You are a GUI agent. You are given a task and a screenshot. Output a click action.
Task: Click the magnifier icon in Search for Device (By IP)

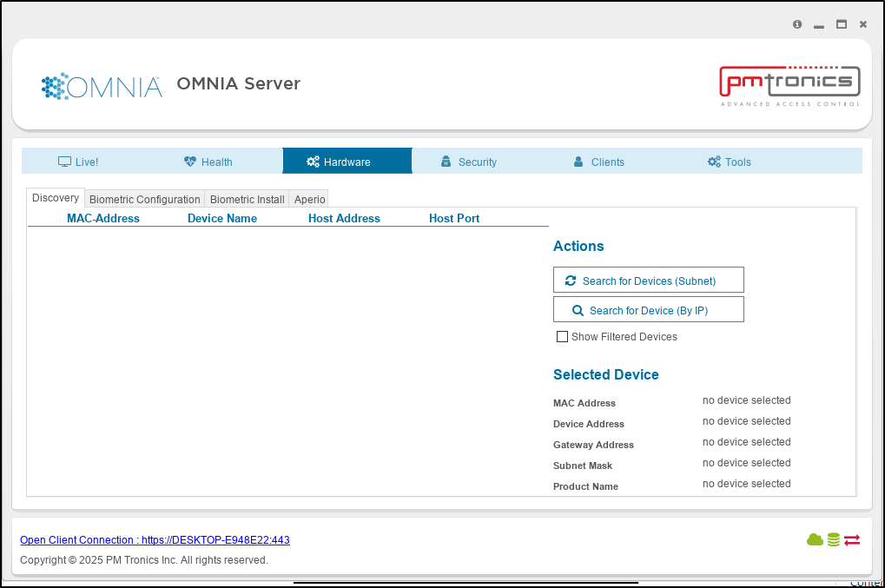[578, 310]
